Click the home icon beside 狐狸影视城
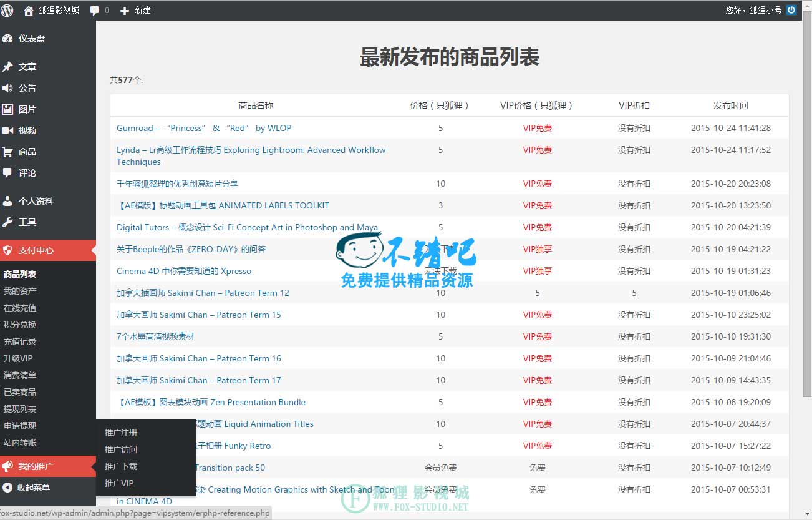This screenshot has height=520, width=812. pos(29,10)
